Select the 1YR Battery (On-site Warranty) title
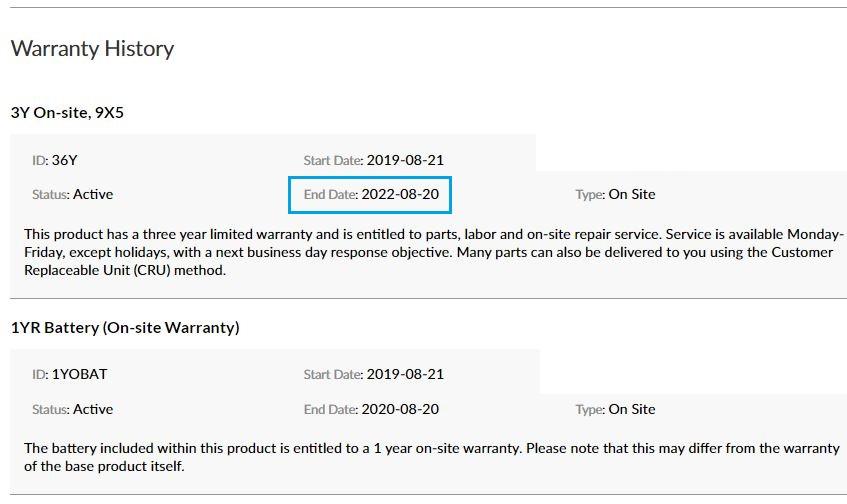847x504 pixels. pos(125,328)
